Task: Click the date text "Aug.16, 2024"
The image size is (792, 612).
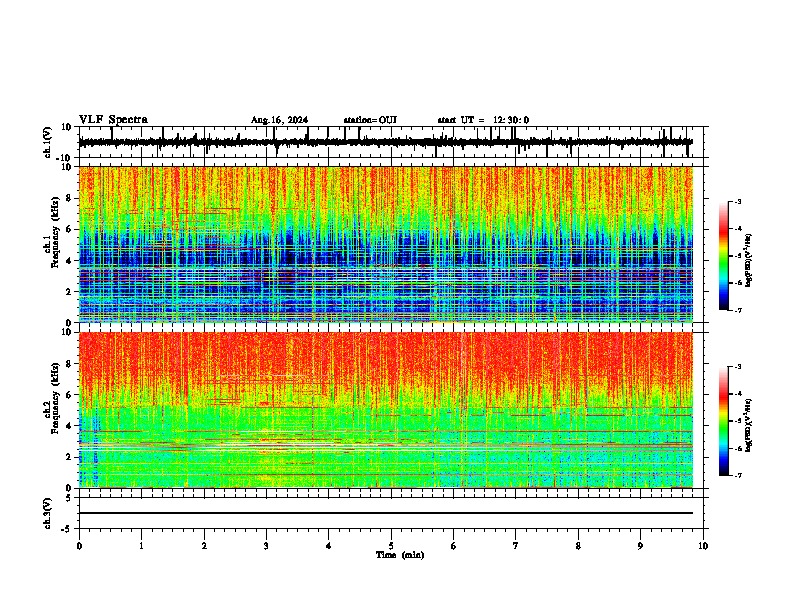Action: [x=279, y=120]
